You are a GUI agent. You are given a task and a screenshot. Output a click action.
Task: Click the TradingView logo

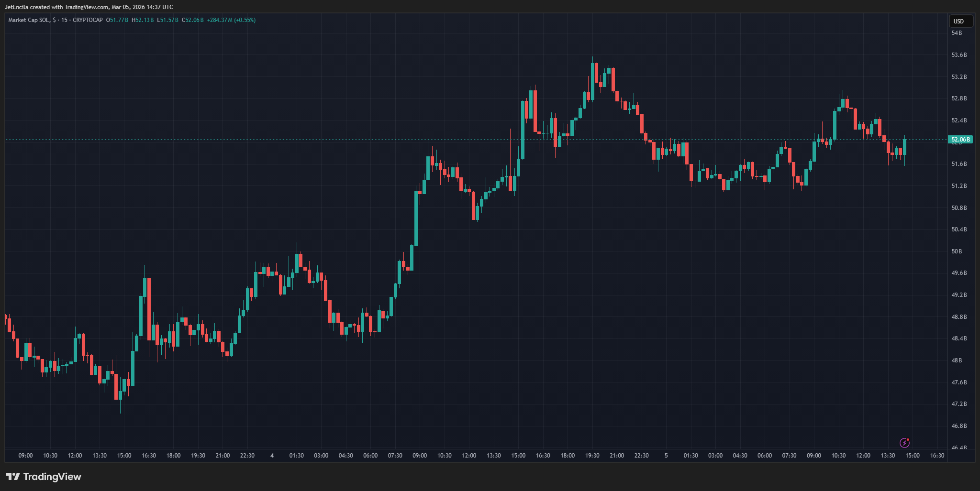43,477
